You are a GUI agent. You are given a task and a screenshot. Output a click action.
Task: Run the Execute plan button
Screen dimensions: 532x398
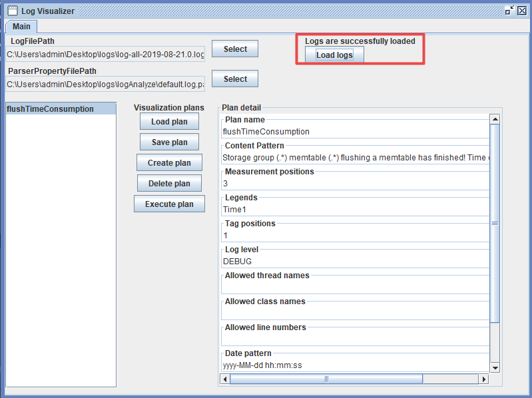169,204
